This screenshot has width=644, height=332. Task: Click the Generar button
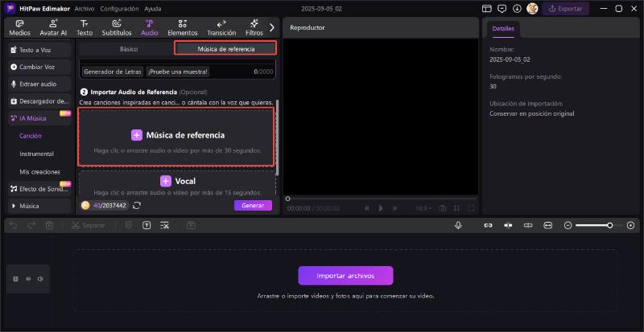(253, 206)
